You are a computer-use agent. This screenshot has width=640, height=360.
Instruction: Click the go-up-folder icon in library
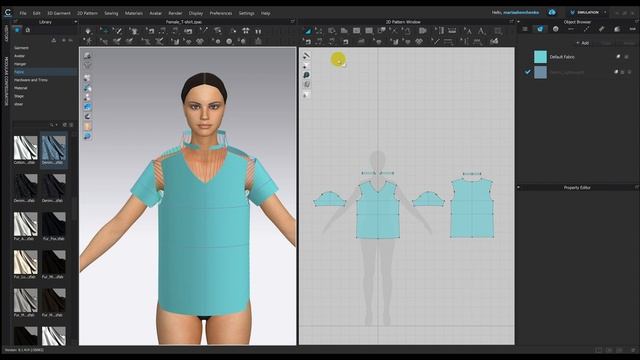(54, 40)
